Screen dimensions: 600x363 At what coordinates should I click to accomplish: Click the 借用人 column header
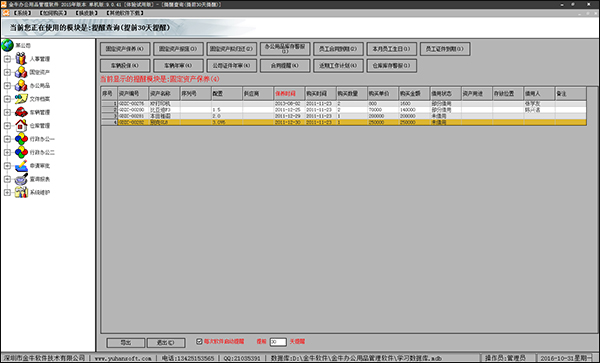click(539, 94)
